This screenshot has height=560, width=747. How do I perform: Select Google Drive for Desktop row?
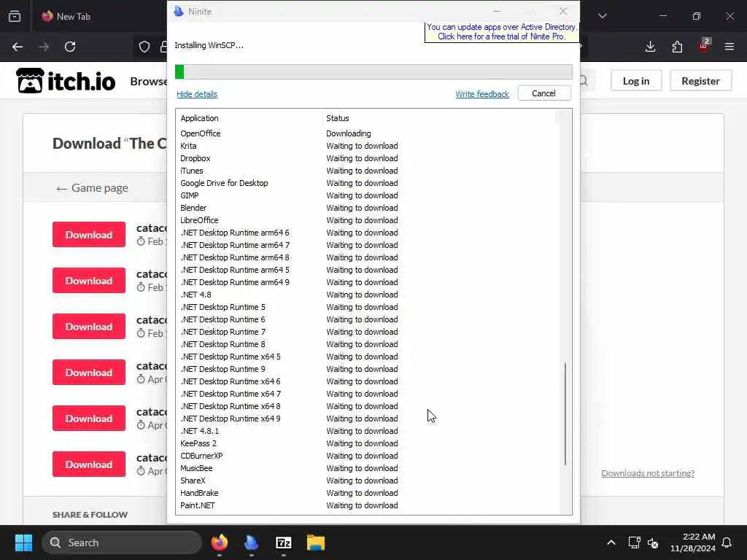coord(367,183)
